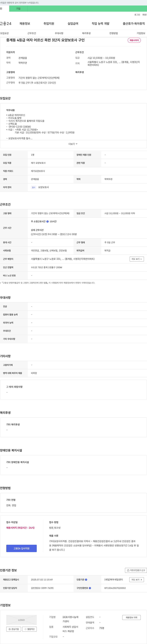
Task: Open the 직업 능력 개발 menu
Action: point(100,23)
